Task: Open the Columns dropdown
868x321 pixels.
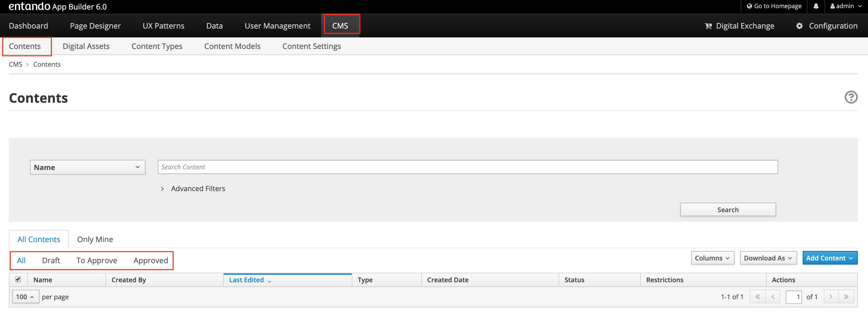Action: coord(712,258)
